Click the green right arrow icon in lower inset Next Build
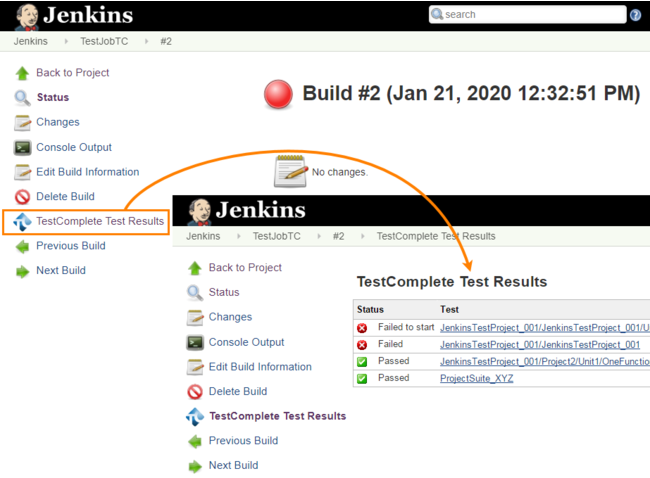The height and width of the screenshot is (478, 650). pyautogui.click(x=194, y=466)
